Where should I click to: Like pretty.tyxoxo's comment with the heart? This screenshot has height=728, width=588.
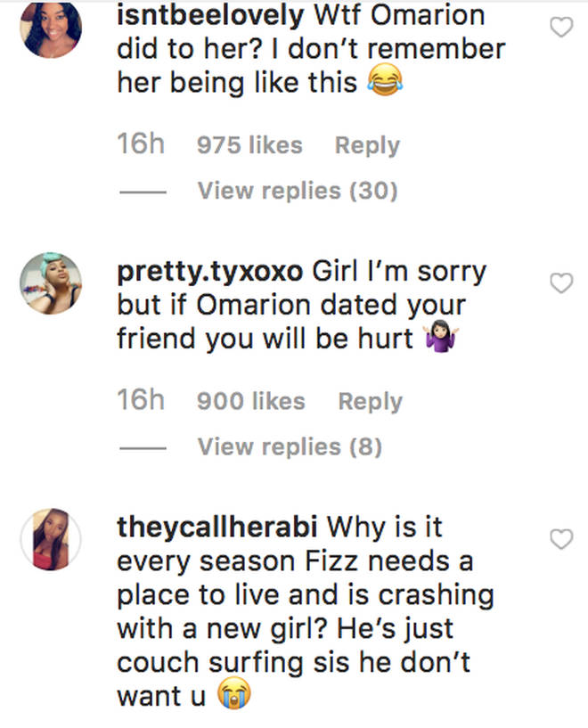click(560, 283)
